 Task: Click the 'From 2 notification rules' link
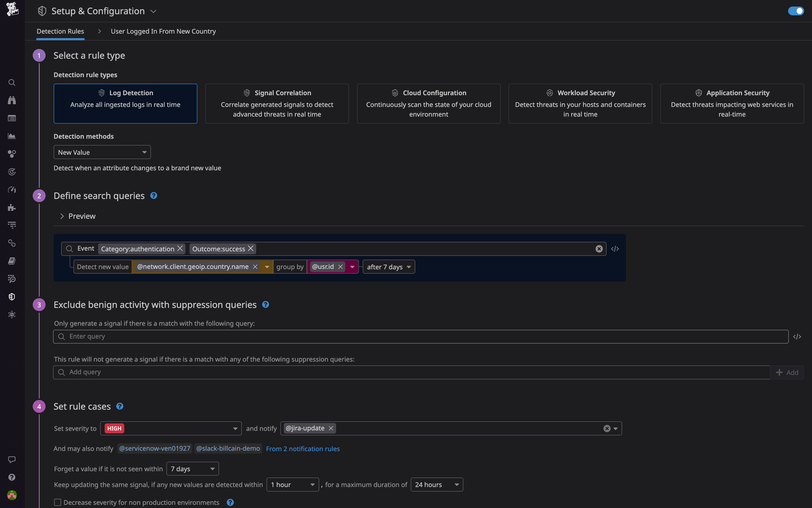pos(302,448)
